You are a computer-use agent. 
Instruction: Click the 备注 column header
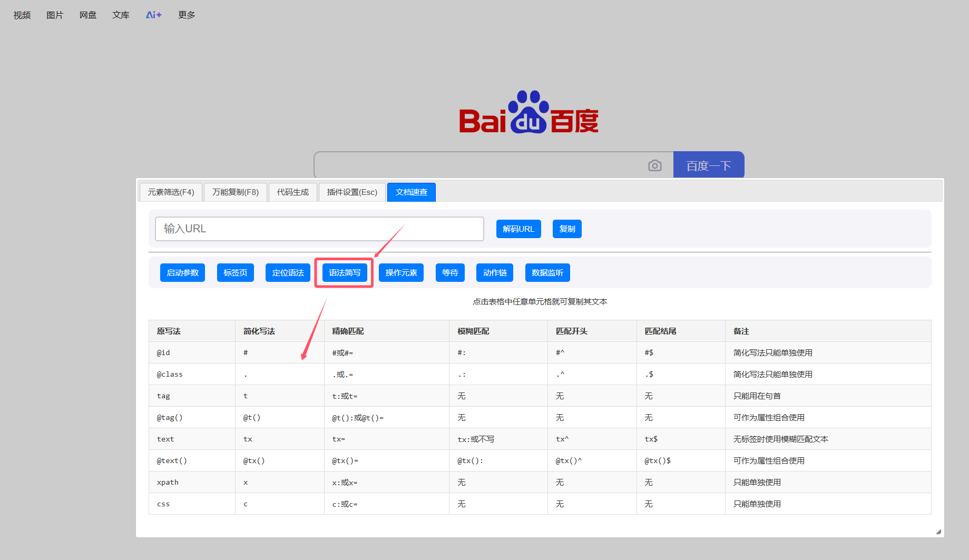coord(828,331)
